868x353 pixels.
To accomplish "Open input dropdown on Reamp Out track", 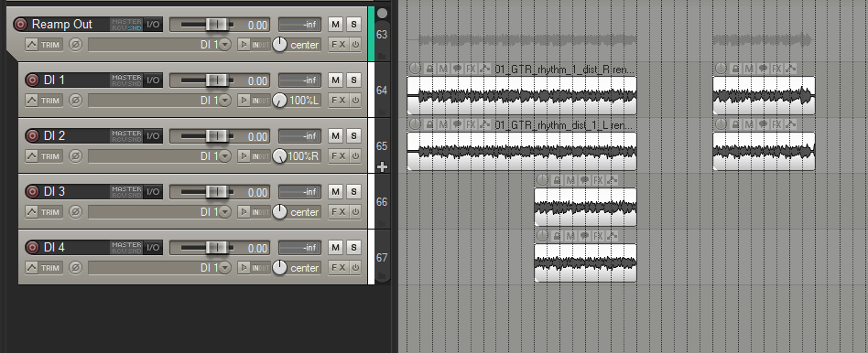I will pos(224,45).
